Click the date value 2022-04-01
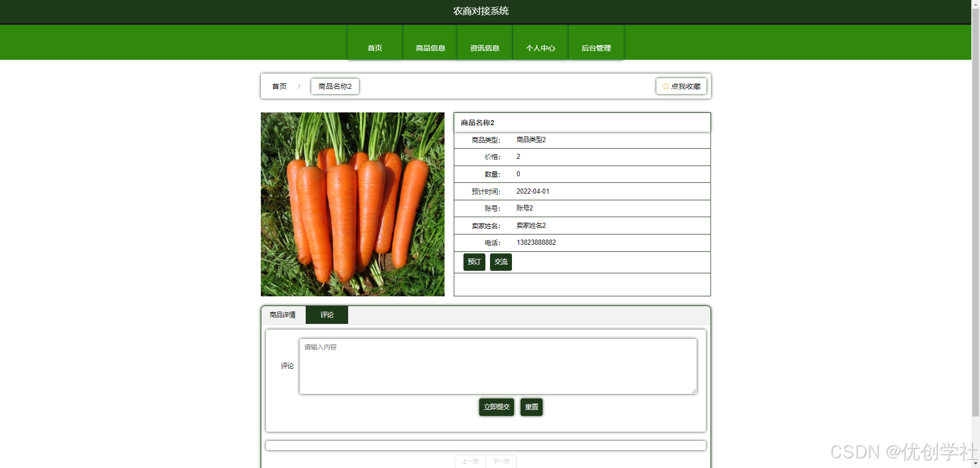Image resolution: width=980 pixels, height=468 pixels. point(533,192)
